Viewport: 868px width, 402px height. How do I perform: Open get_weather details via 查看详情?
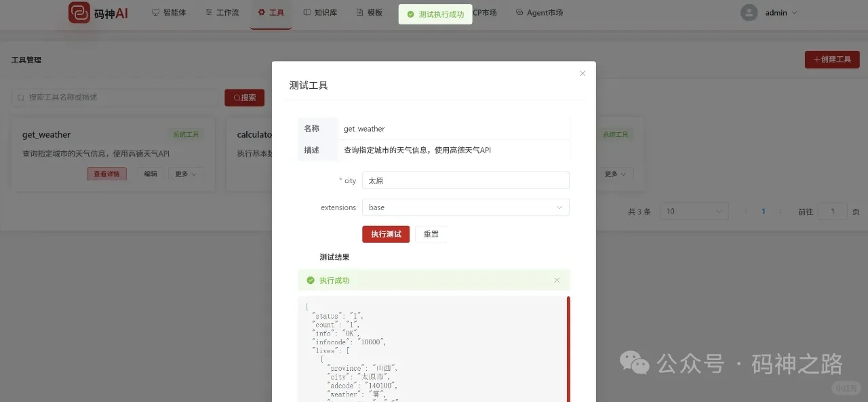[106, 174]
